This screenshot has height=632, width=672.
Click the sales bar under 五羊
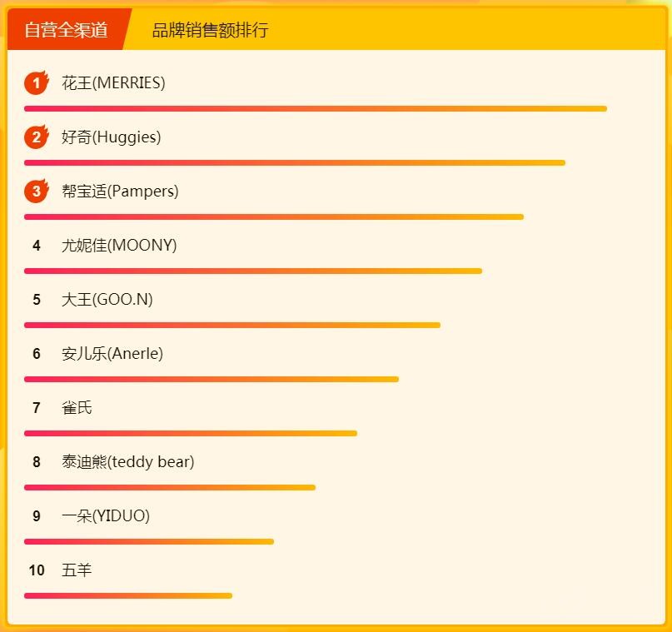pyautogui.click(x=127, y=595)
